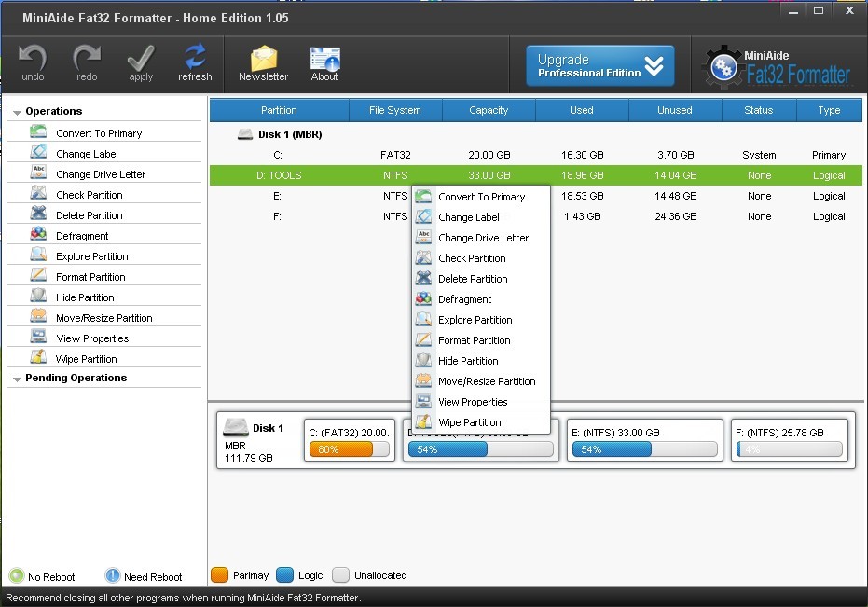Choose Format Partition in context menu

coord(481,340)
